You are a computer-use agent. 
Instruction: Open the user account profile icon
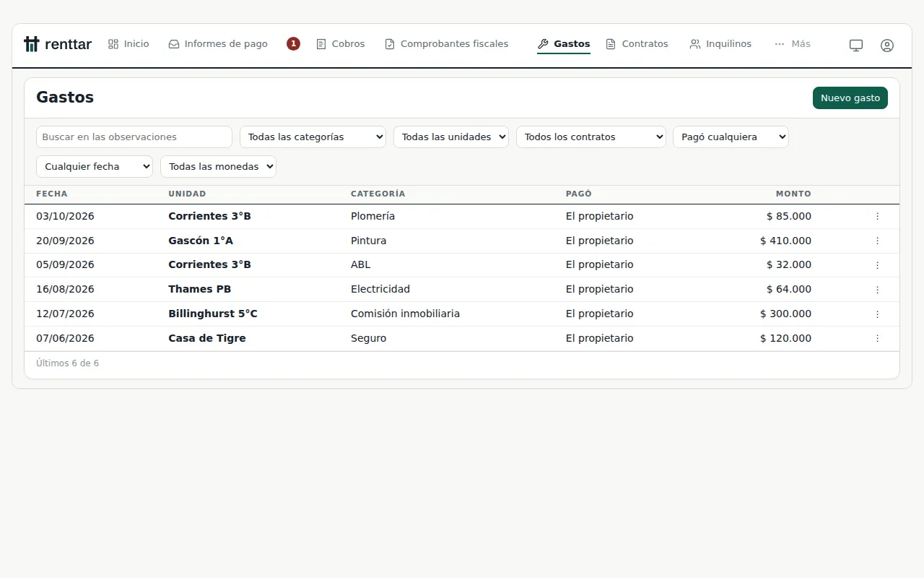pyautogui.click(x=887, y=45)
